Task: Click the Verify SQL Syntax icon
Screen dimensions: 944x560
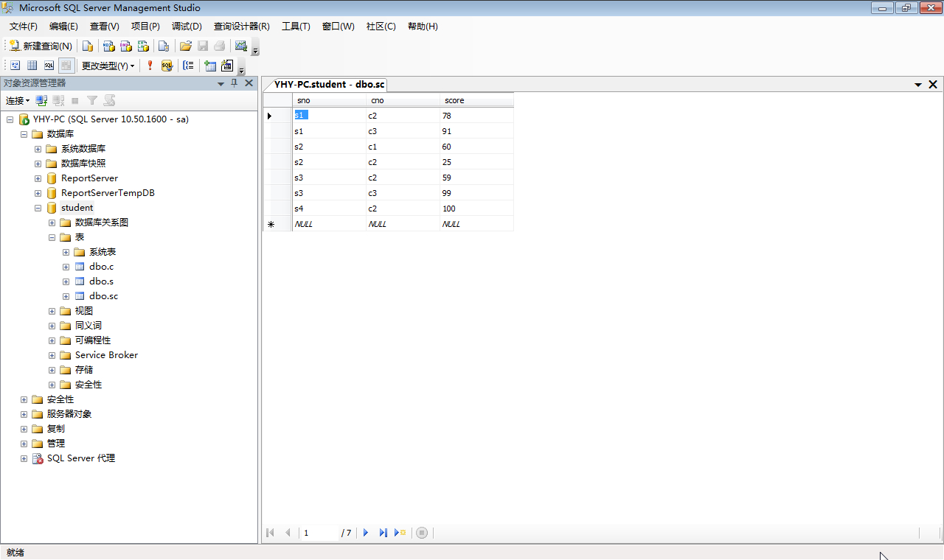Action: pos(167,66)
